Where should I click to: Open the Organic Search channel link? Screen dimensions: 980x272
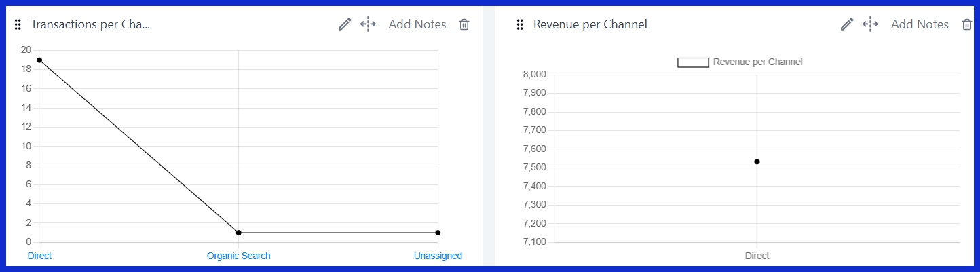pyautogui.click(x=238, y=256)
